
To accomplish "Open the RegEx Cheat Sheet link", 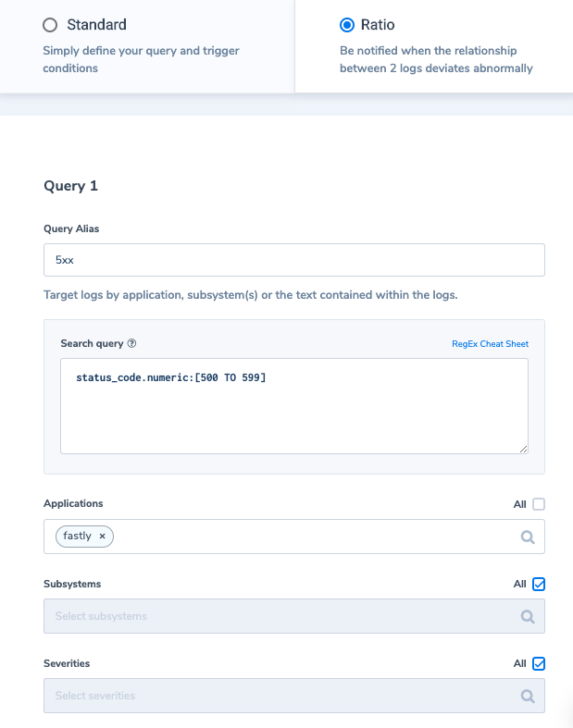I will [490, 344].
